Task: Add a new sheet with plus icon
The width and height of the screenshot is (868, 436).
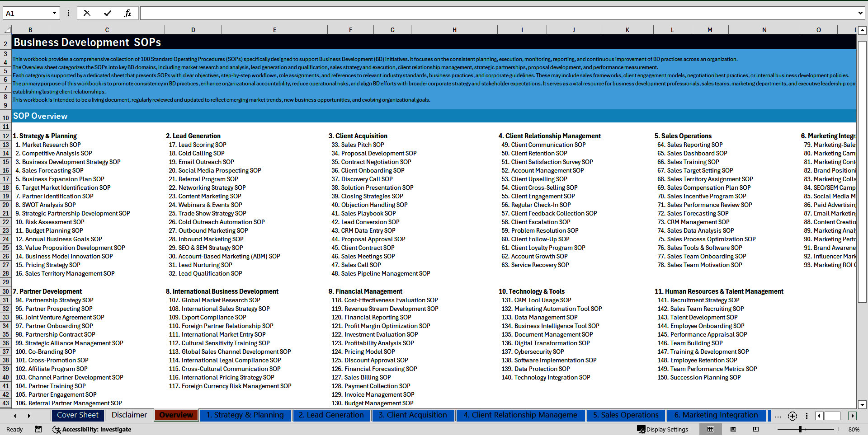Action: (792, 416)
